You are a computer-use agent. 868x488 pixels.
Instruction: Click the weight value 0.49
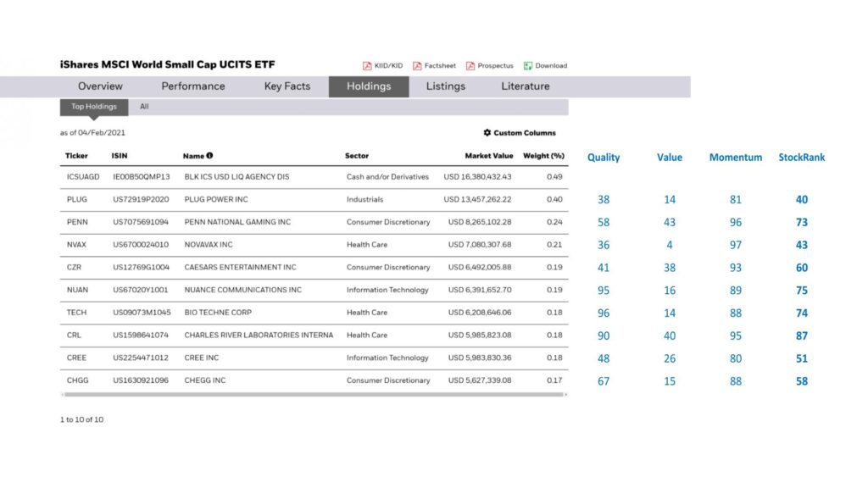coord(554,177)
